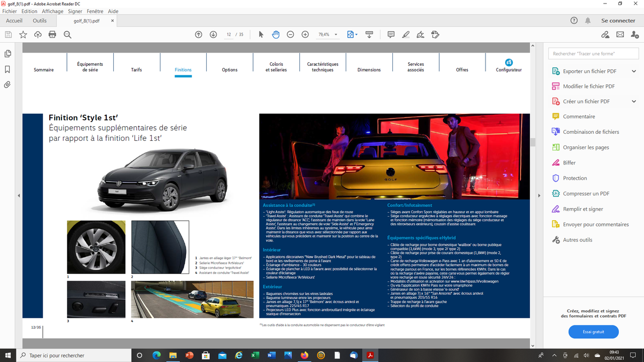Switch to the Accueil tab
The image size is (644, 362).
tap(14, 21)
